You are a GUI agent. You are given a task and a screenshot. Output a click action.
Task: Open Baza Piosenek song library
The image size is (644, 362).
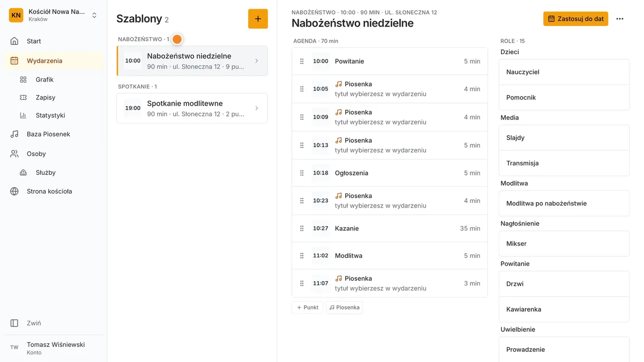pyautogui.click(x=53, y=134)
